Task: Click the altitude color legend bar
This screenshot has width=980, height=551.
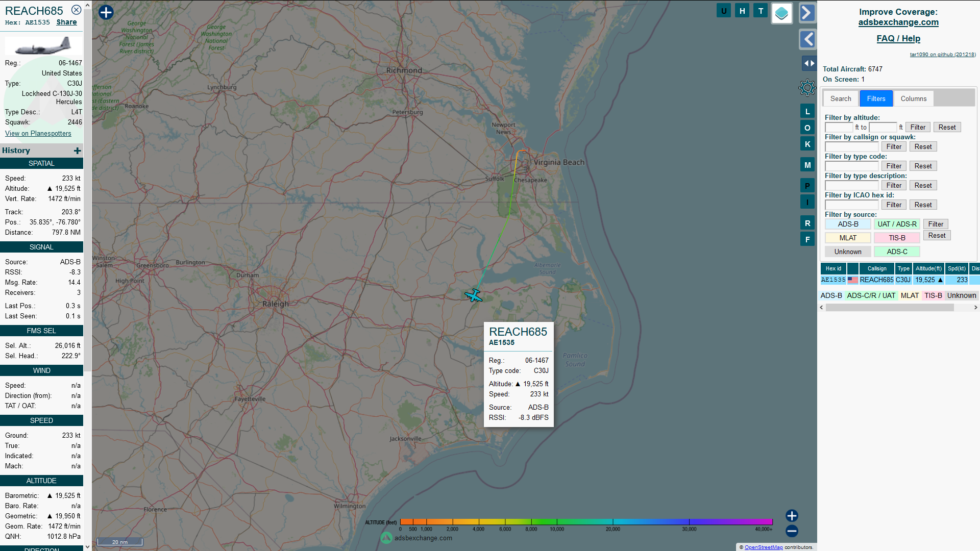Action: coord(586,522)
